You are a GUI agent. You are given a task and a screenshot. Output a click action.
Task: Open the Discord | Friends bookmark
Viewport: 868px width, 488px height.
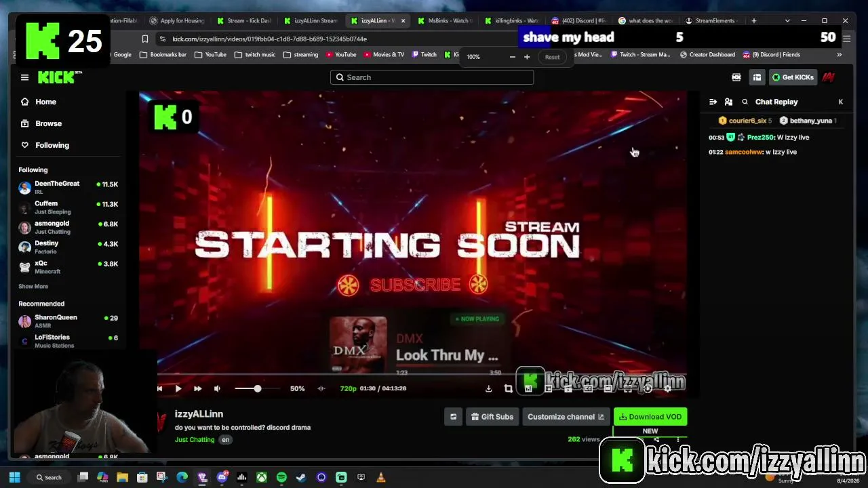click(772, 55)
